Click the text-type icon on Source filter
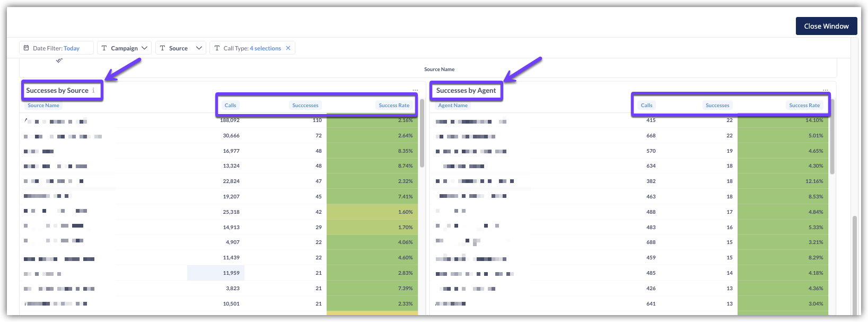The image size is (868, 322). pos(162,48)
